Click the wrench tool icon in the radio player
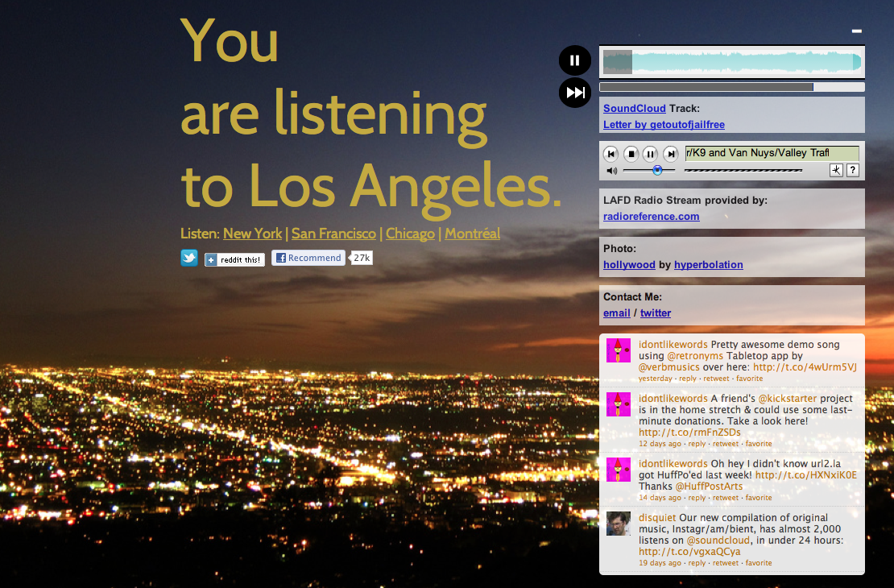894x588 pixels. point(836,170)
